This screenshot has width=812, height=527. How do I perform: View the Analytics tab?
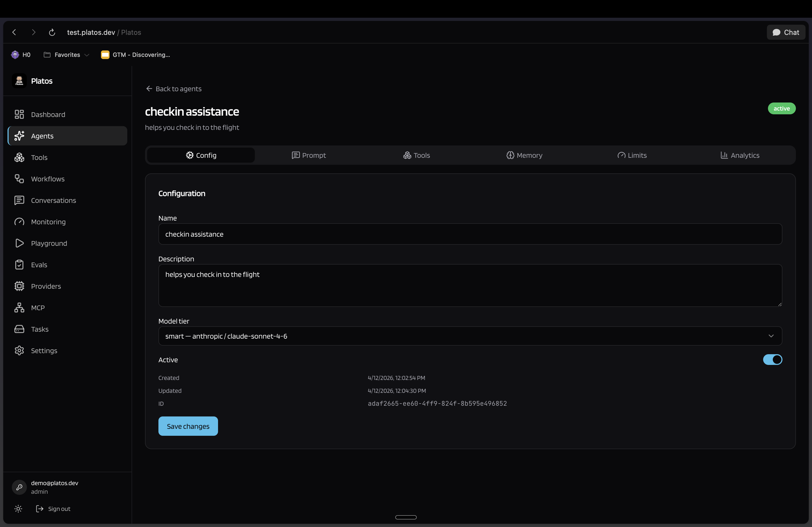coord(739,155)
